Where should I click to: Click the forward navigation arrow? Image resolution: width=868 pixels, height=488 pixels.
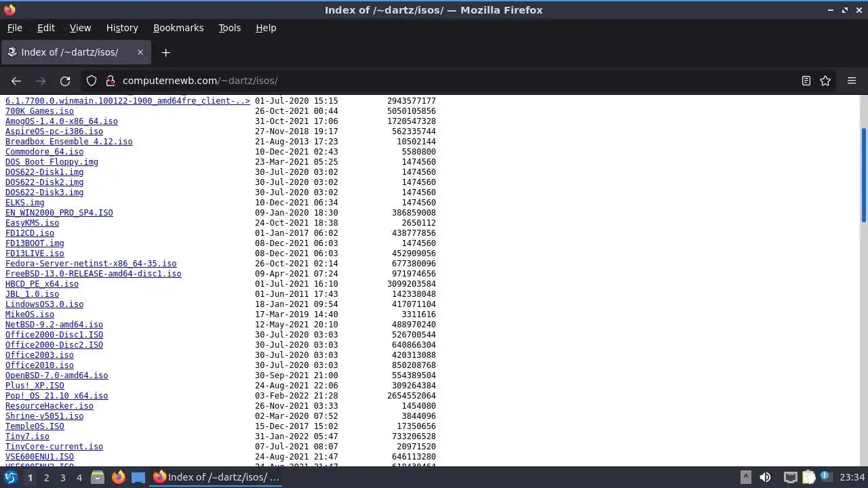[x=41, y=81]
